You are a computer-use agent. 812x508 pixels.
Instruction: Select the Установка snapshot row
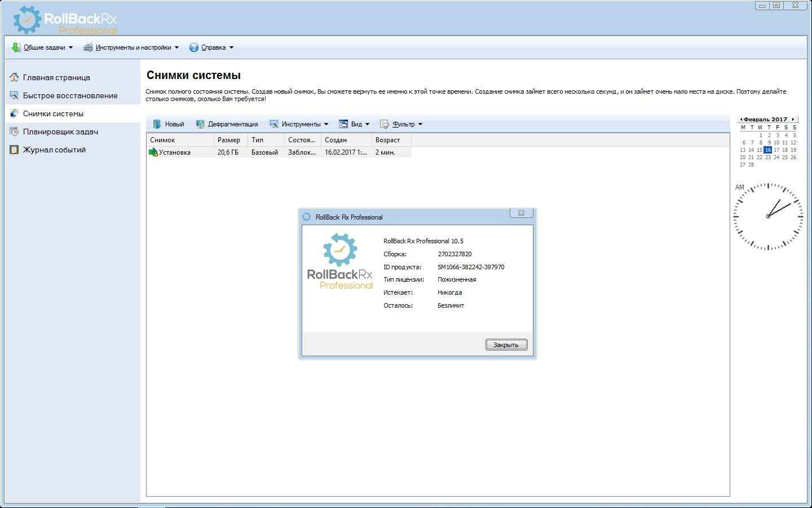coord(279,152)
